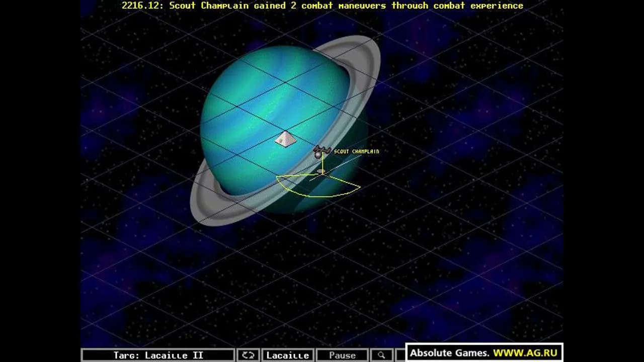Click the magnifying glass zoom button

pyautogui.click(x=382, y=355)
